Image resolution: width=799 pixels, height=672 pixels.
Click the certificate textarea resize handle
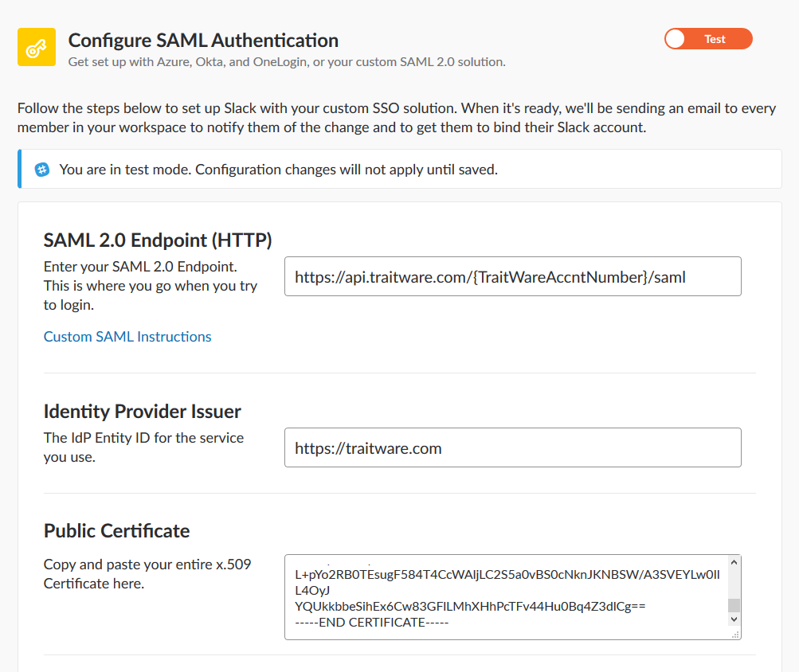coord(735,635)
